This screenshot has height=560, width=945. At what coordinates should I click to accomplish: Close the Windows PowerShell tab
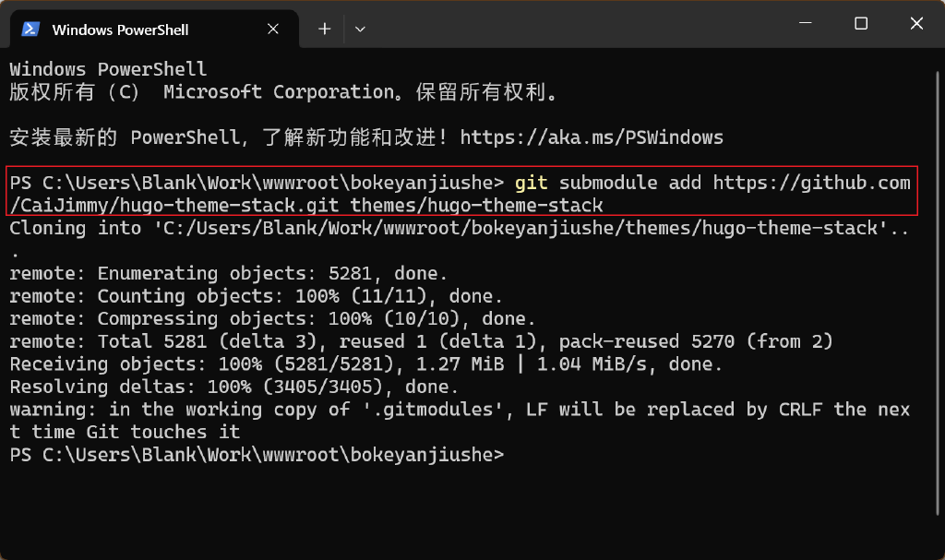(272, 29)
